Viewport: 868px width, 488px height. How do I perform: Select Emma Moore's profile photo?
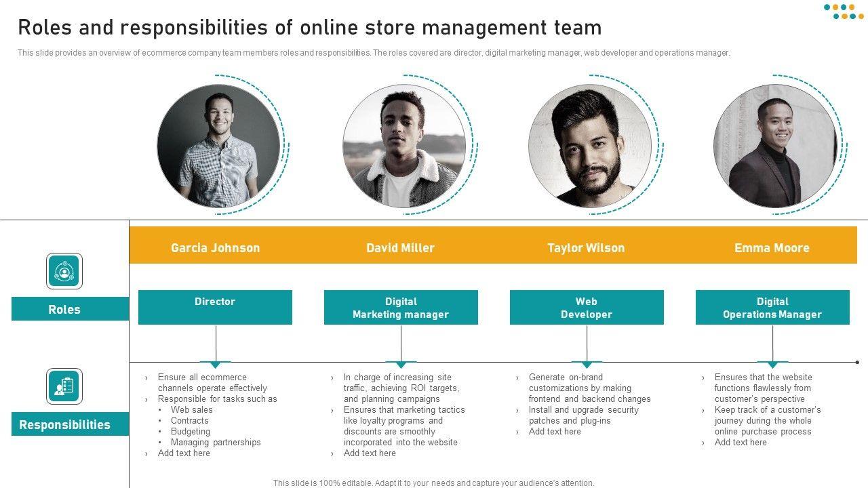click(x=775, y=146)
